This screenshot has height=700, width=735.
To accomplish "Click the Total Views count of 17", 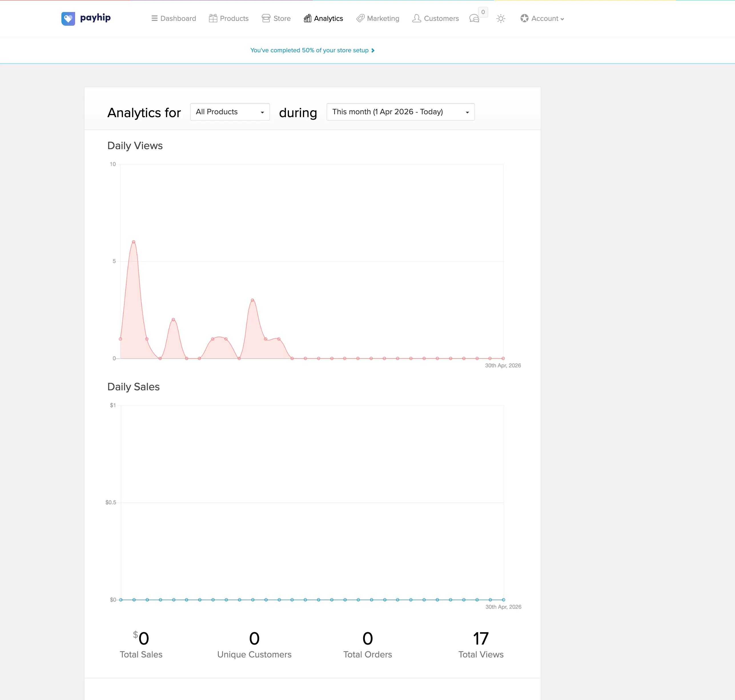I will [x=481, y=639].
